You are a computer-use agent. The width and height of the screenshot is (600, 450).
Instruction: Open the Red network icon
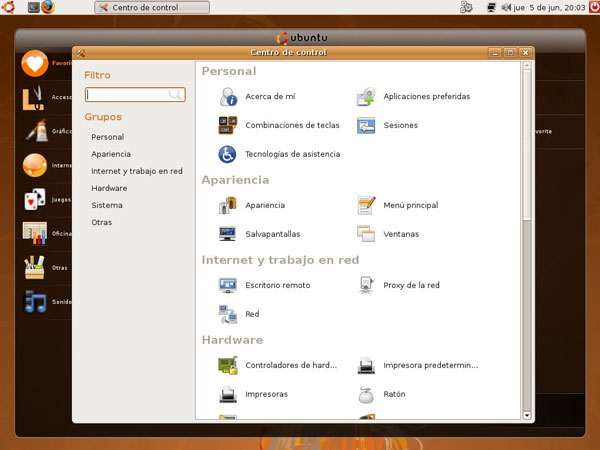[x=228, y=314]
